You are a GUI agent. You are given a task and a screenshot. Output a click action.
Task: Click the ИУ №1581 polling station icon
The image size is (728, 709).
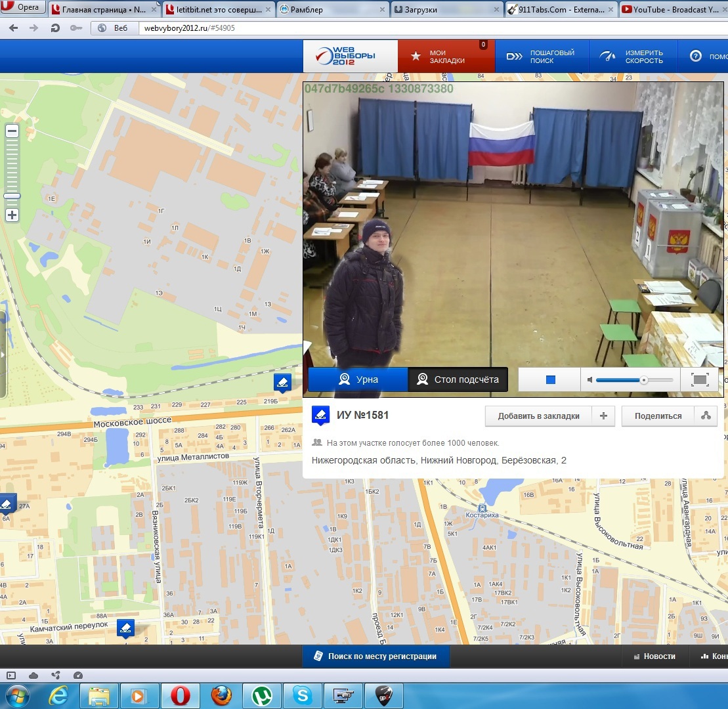[x=320, y=415]
